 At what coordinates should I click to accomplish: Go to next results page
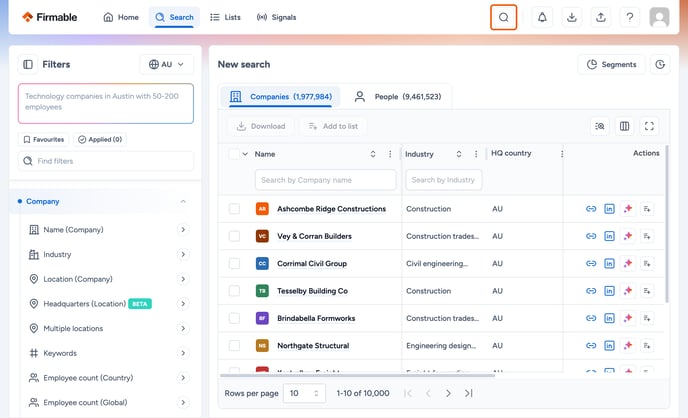pyautogui.click(x=448, y=393)
